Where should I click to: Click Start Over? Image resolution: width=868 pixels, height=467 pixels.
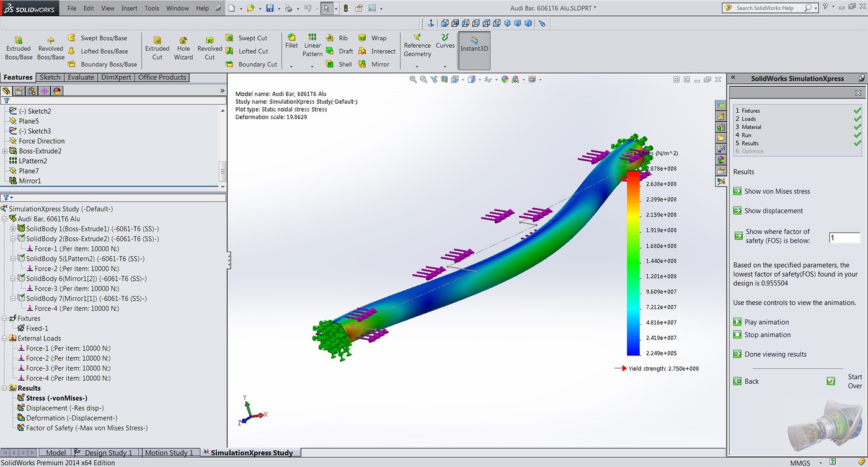coord(844,381)
